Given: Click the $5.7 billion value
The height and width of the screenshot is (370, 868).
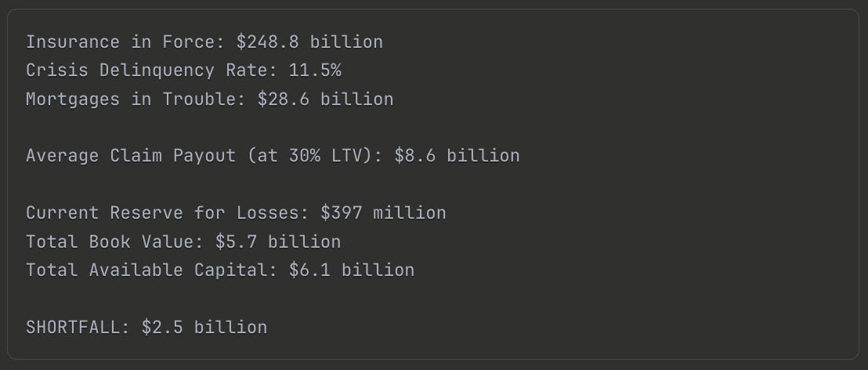Looking at the screenshot, I should point(278,241).
